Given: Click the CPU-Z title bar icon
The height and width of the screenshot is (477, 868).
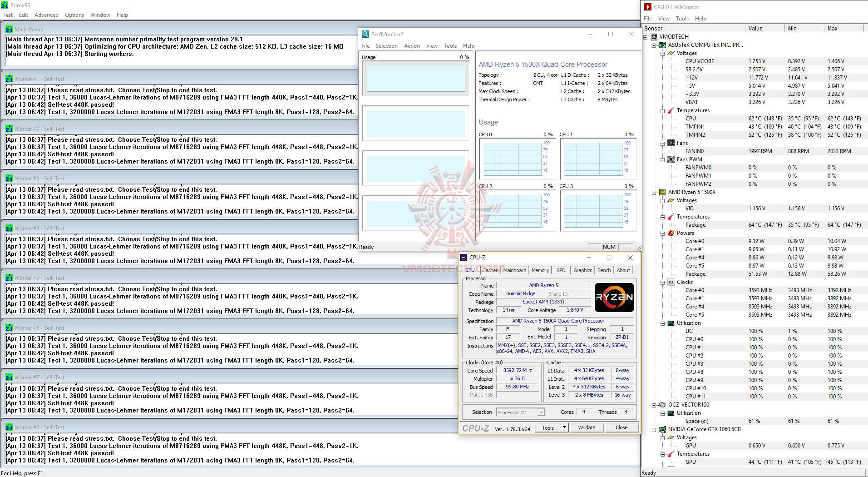Looking at the screenshot, I should [464, 258].
